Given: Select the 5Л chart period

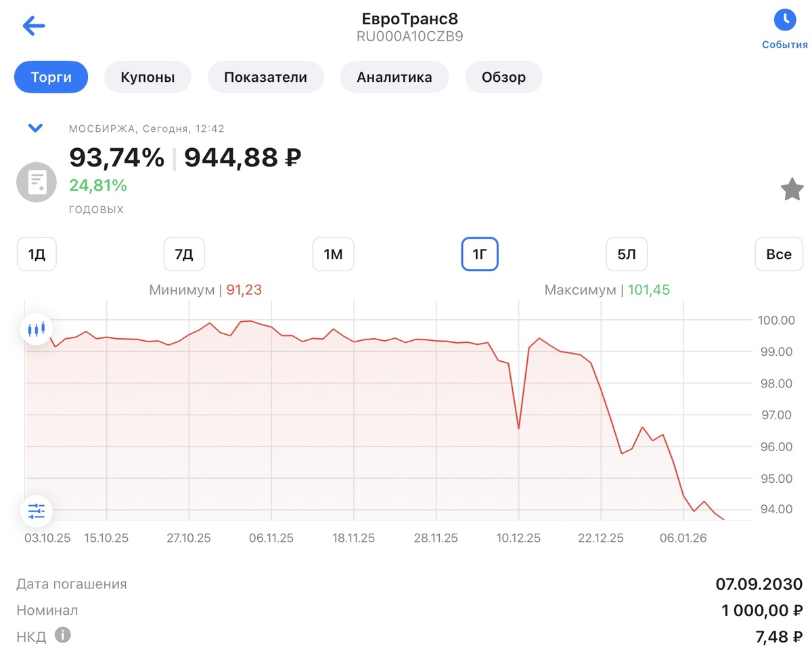Looking at the screenshot, I should pos(627,254).
